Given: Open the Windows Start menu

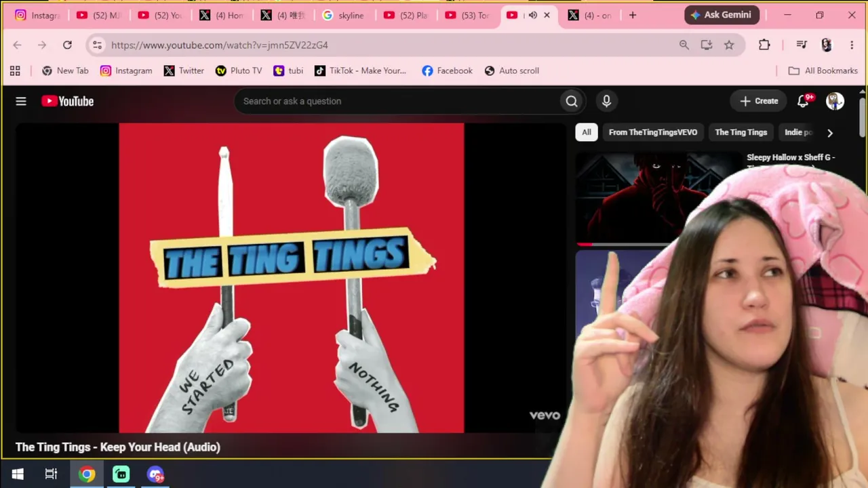Looking at the screenshot, I should [x=18, y=474].
